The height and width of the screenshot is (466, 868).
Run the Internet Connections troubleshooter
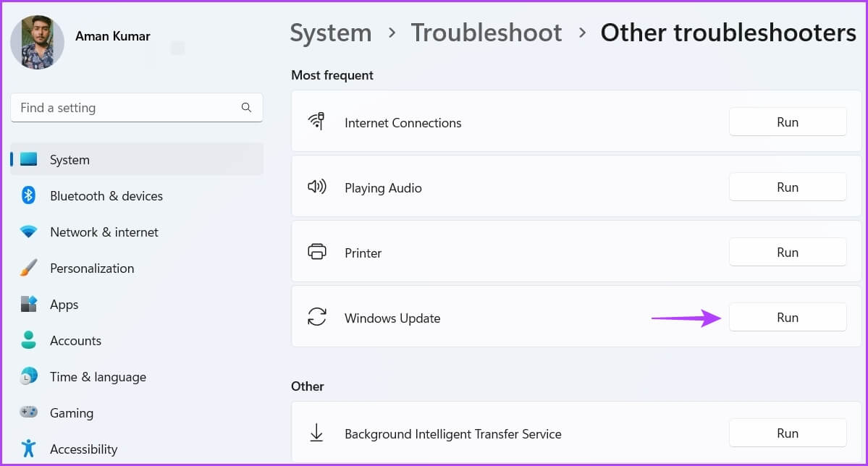[x=787, y=122]
